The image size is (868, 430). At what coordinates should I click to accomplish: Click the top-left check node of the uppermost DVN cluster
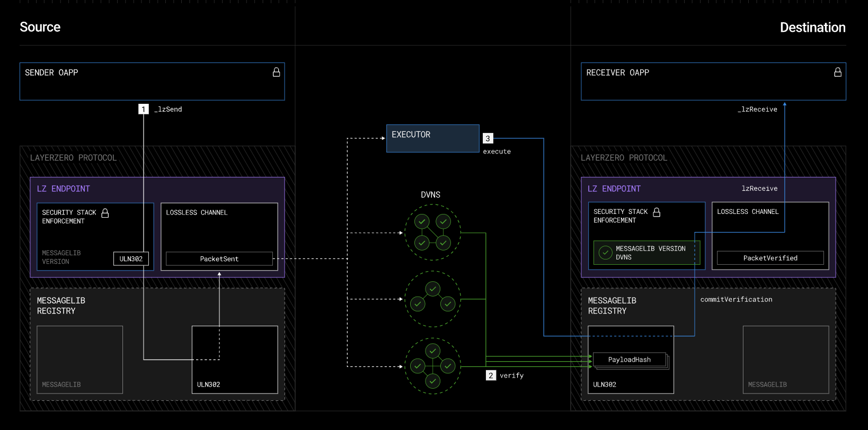pos(422,221)
